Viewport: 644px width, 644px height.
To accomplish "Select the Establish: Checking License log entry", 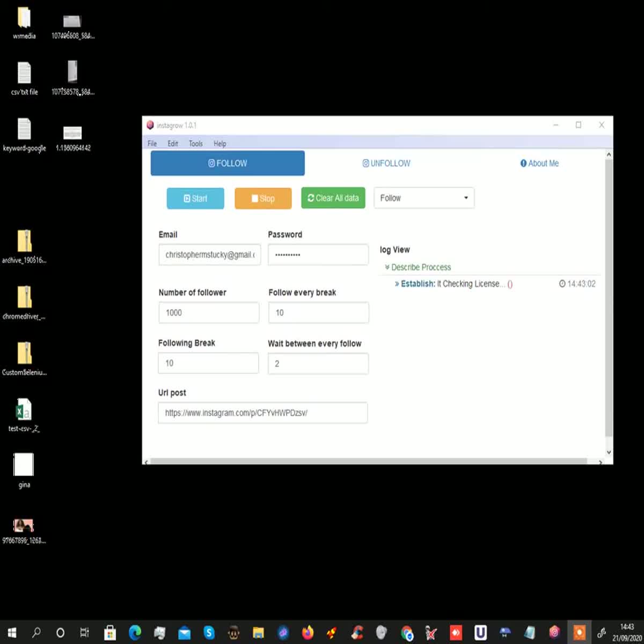I will coord(453,284).
